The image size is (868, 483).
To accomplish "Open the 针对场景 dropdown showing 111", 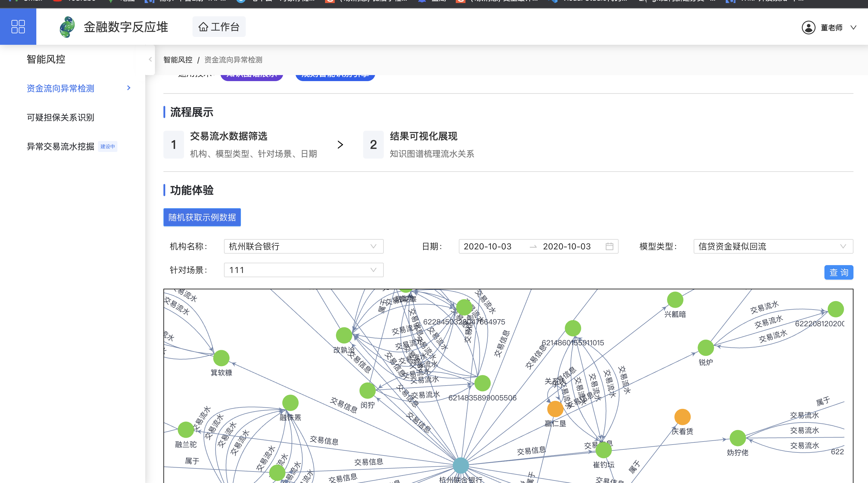I will pyautogui.click(x=304, y=270).
